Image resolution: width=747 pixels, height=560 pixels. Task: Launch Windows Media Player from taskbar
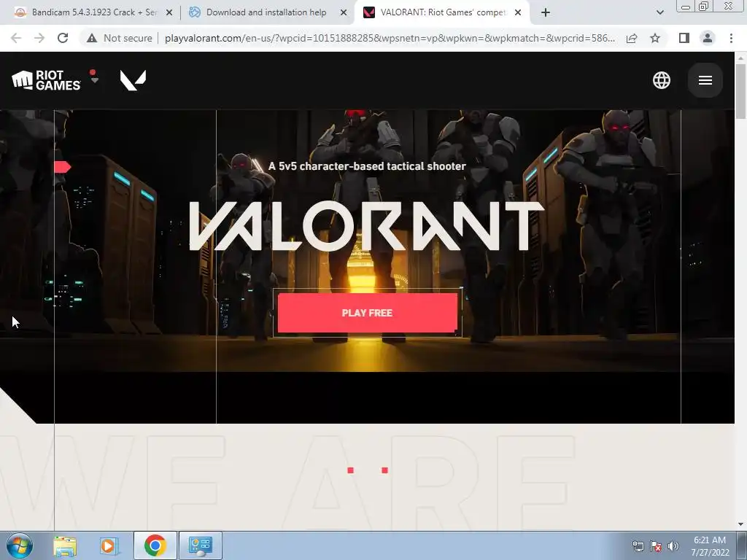click(x=108, y=545)
